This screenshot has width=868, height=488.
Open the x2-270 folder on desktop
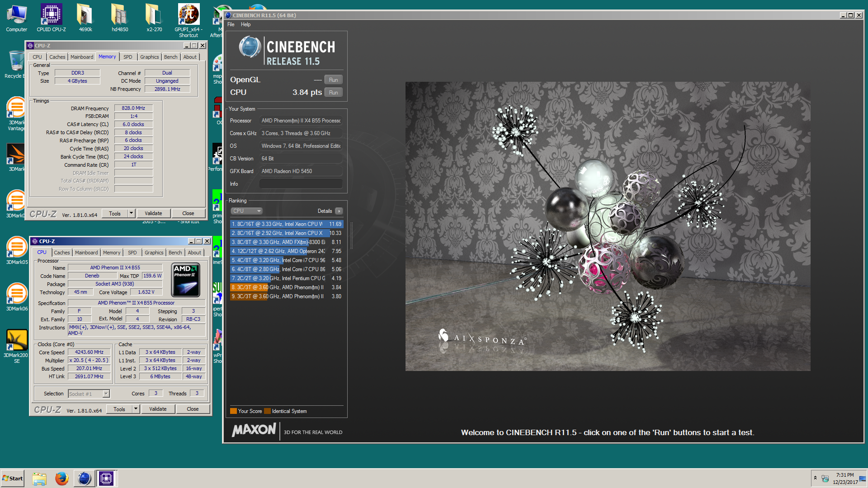pos(154,18)
